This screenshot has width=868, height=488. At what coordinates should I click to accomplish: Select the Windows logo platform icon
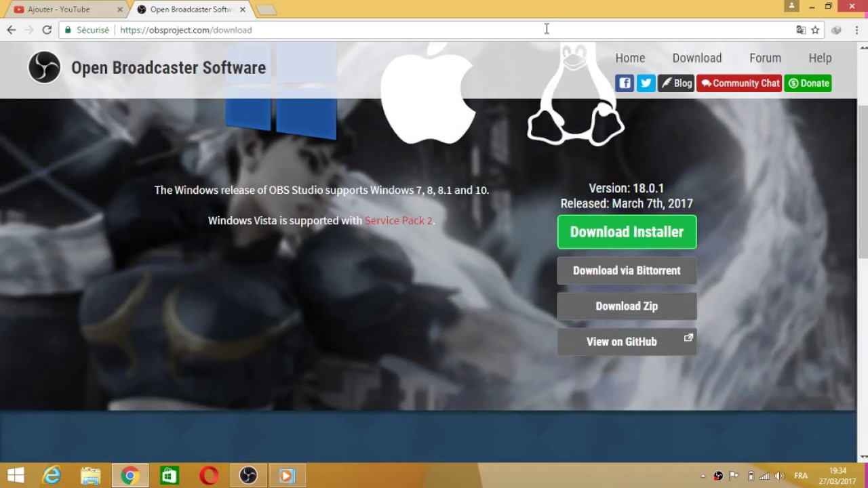pyautogui.click(x=280, y=91)
